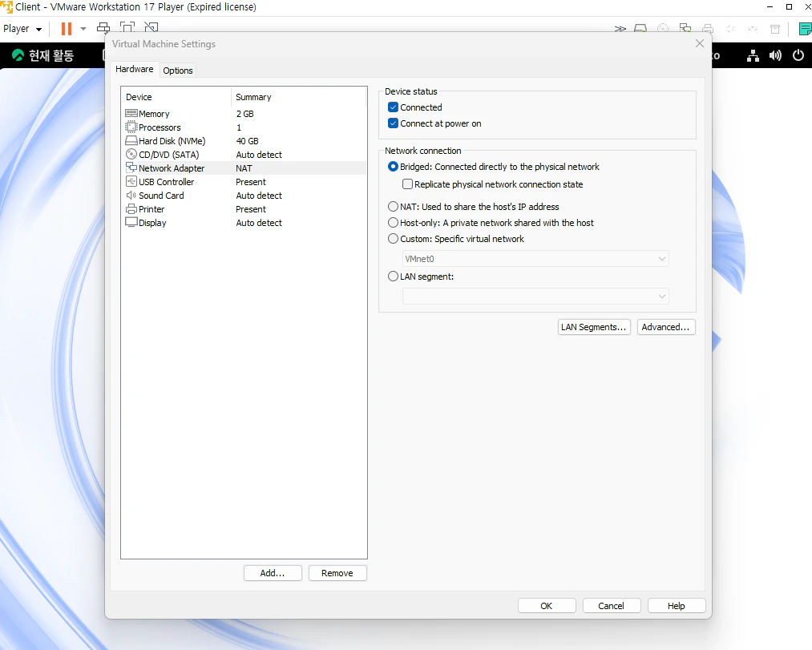Image resolution: width=812 pixels, height=650 pixels.
Task: Open guest power menu icon in top bar
Action: (798, 55)
